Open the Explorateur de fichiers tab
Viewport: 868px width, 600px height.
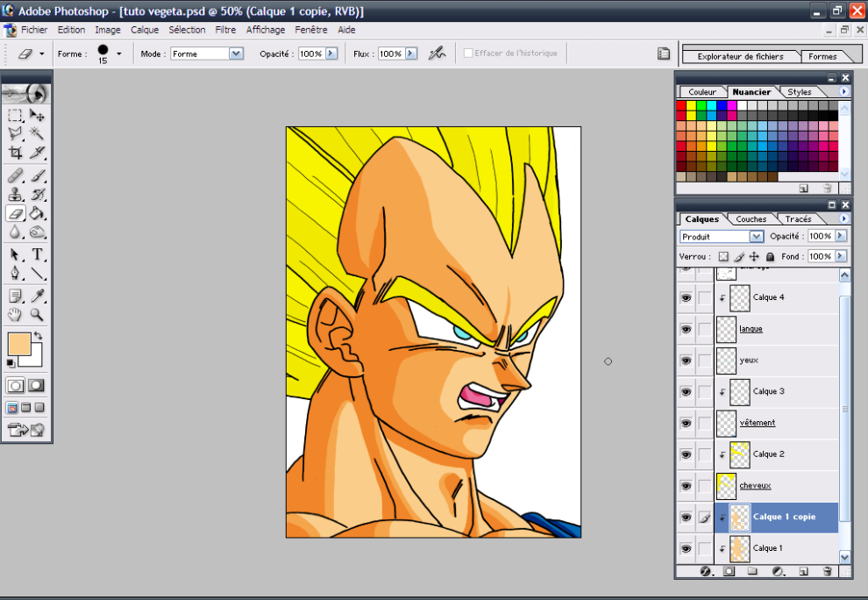pyautogui.click(x=740, y=56)
